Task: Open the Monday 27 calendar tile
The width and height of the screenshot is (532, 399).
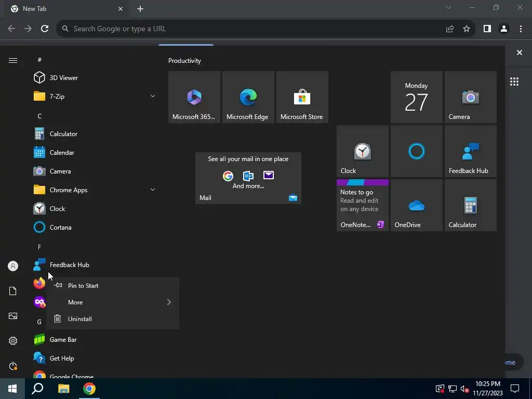Action: [416, 97]
